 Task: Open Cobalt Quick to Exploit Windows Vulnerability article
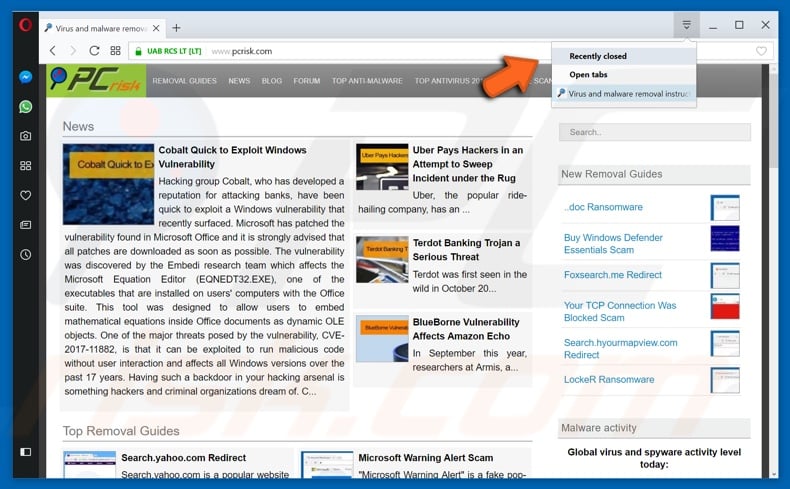point(232,157)
